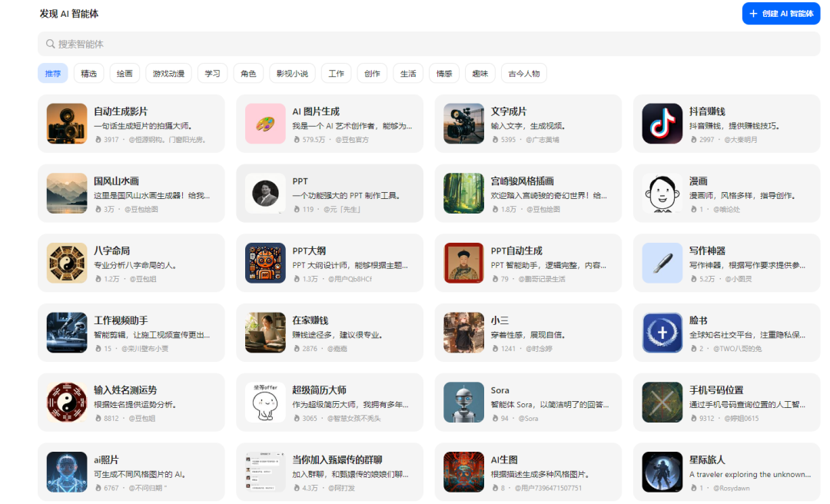The height and width of the screenshot is (504, 830).
Task: Click the 搜索智能体 search input field
Action: coord(307,45)
